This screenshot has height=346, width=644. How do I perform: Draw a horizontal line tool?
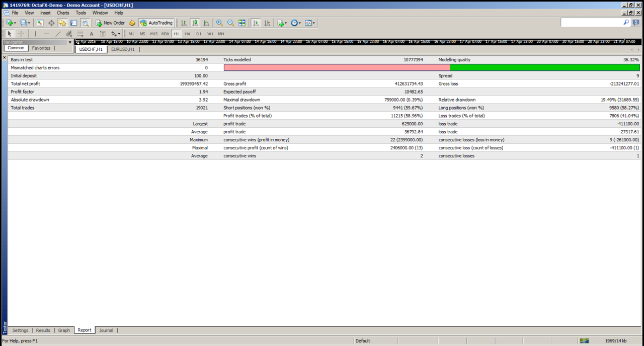point(47,34)
